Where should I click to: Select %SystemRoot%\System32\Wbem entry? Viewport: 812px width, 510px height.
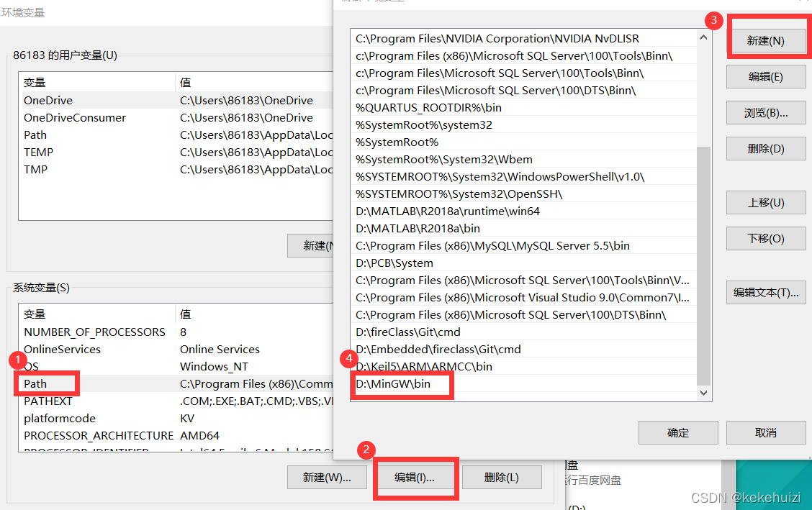point(523,159)
